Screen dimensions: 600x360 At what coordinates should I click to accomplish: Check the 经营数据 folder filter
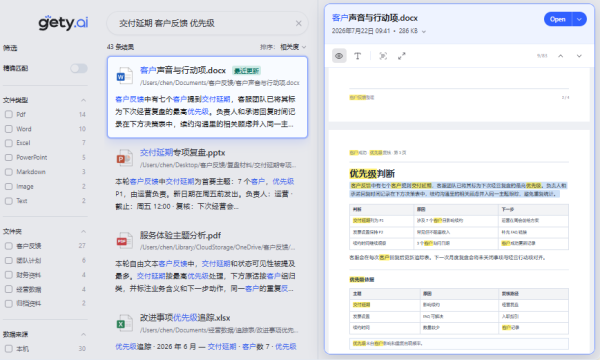pos(8,289)
